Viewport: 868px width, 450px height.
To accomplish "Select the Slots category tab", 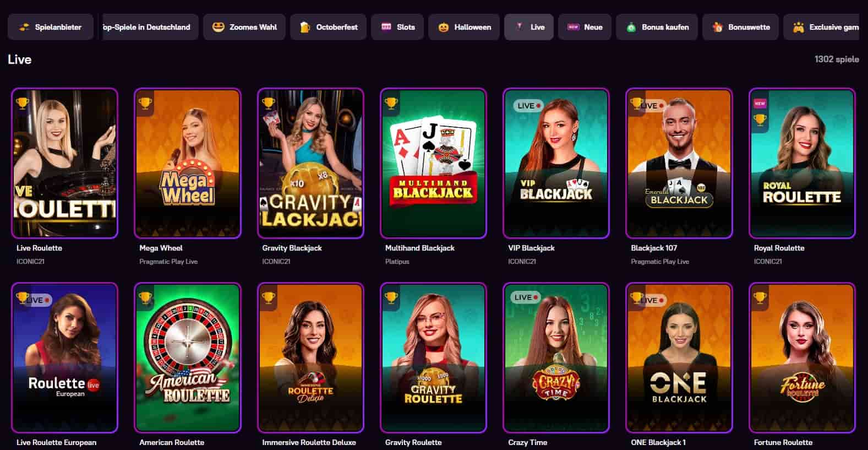I will [398, 27].
